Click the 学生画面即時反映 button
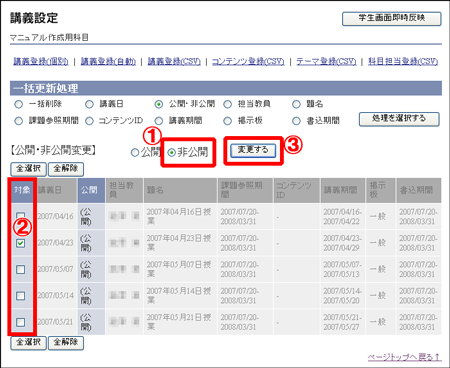The image size is (450, 368). pyautogui.click(x=392, y=19)
